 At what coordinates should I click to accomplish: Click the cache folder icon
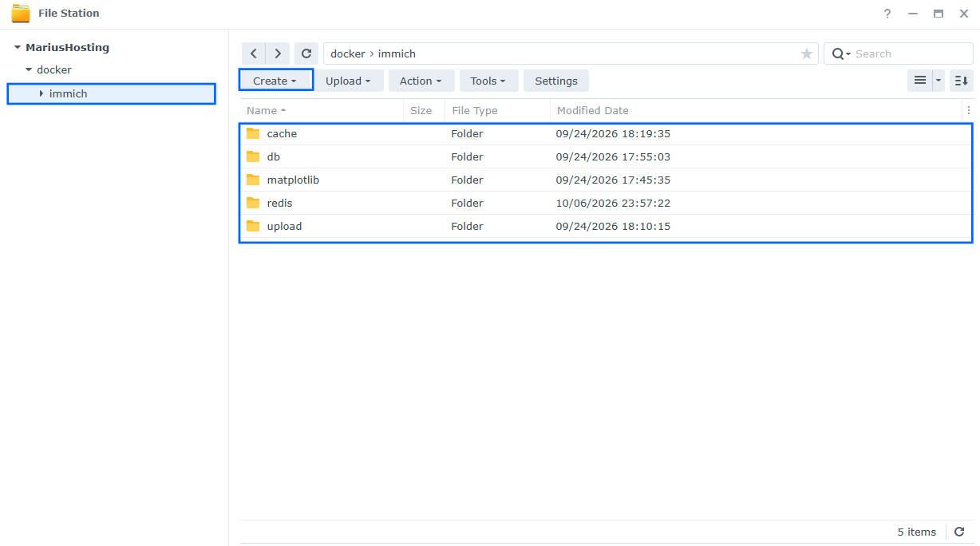[253, 133]
